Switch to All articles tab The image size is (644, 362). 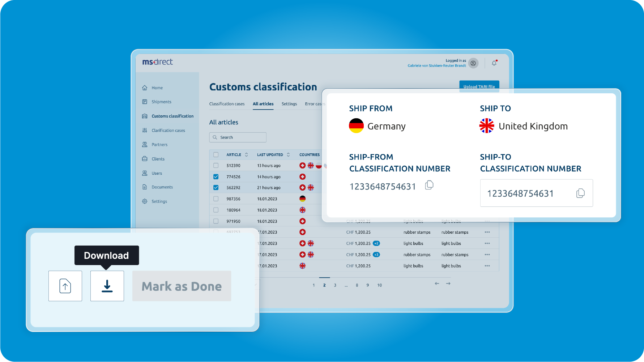point(263,104)
